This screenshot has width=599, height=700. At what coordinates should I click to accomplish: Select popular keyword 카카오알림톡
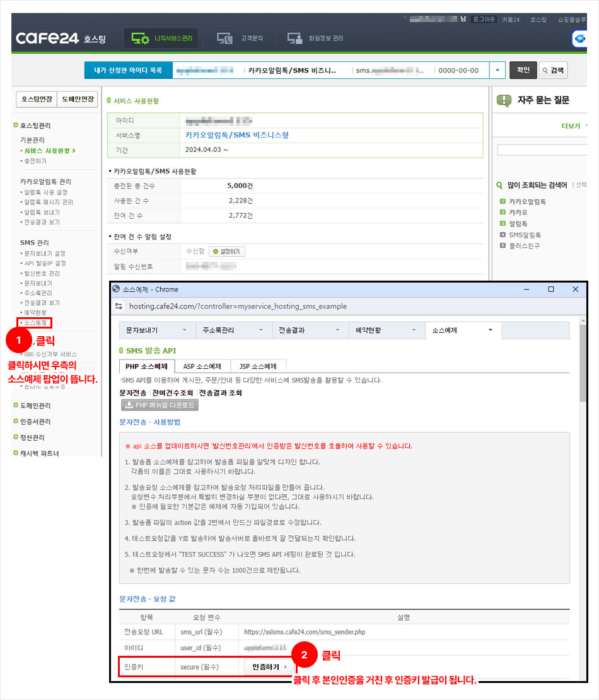pos(528,202)
